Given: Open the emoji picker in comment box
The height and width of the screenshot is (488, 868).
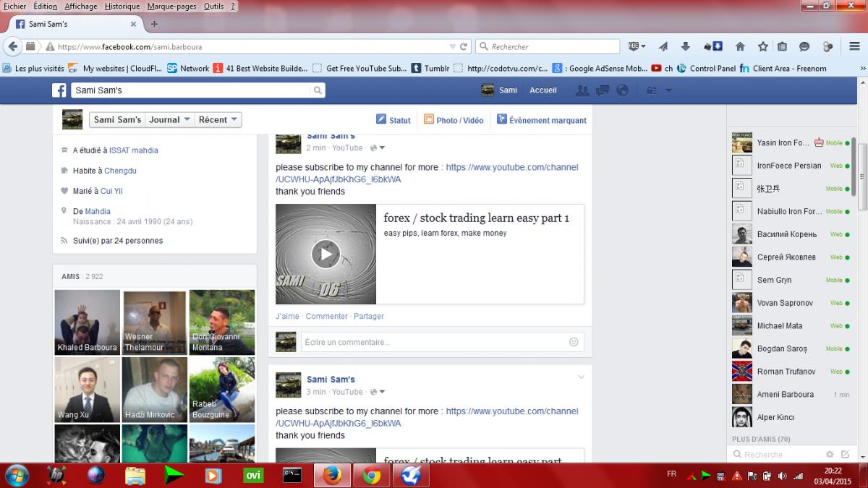Looking at the screenshot, I should (574, 342).
